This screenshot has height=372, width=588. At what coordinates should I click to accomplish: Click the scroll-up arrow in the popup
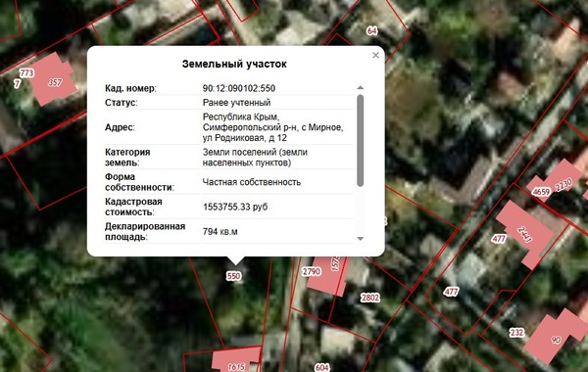[360, 88]
